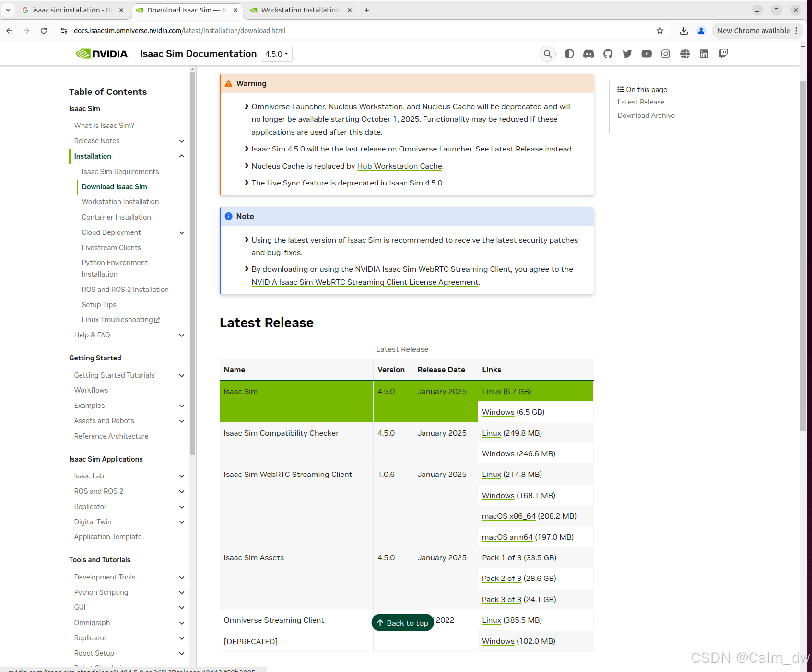Open Chrome downloads icon
Viewport: 812px width, 672px height.
pos(684,31)
